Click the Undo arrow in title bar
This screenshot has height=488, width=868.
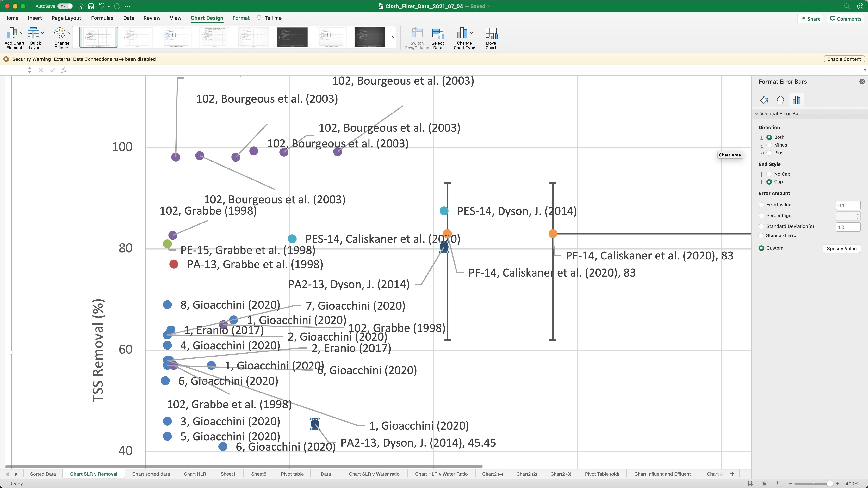[101, 6]
